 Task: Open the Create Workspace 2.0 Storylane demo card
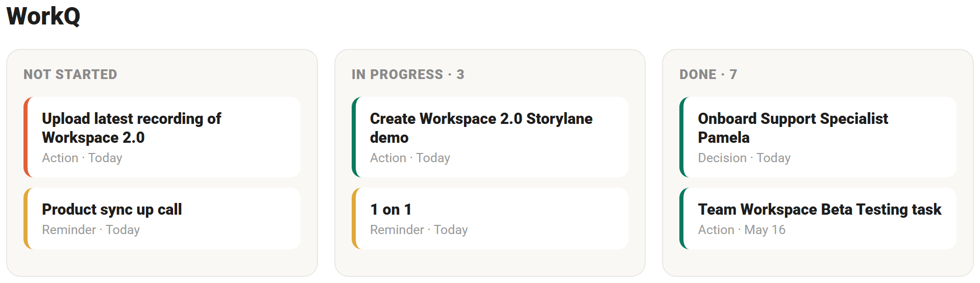[x=490, y=137]
